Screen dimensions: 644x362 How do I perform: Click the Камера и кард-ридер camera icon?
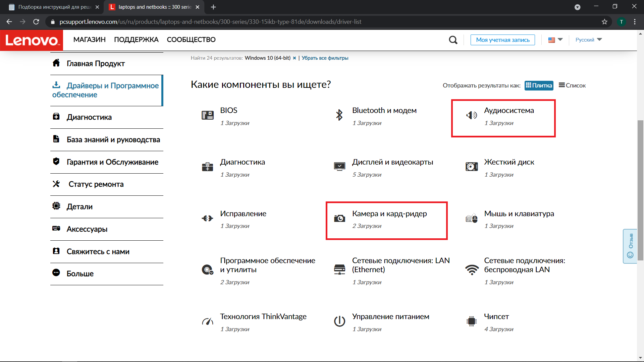pos(339,219)
